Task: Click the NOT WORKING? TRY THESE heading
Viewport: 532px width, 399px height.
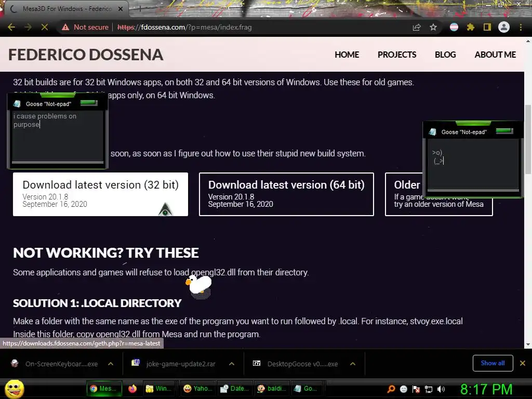Action: (106, 253)
